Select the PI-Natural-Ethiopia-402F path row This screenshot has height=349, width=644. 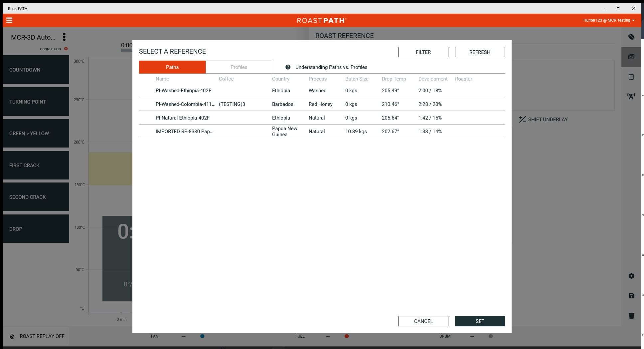[322, 118]
